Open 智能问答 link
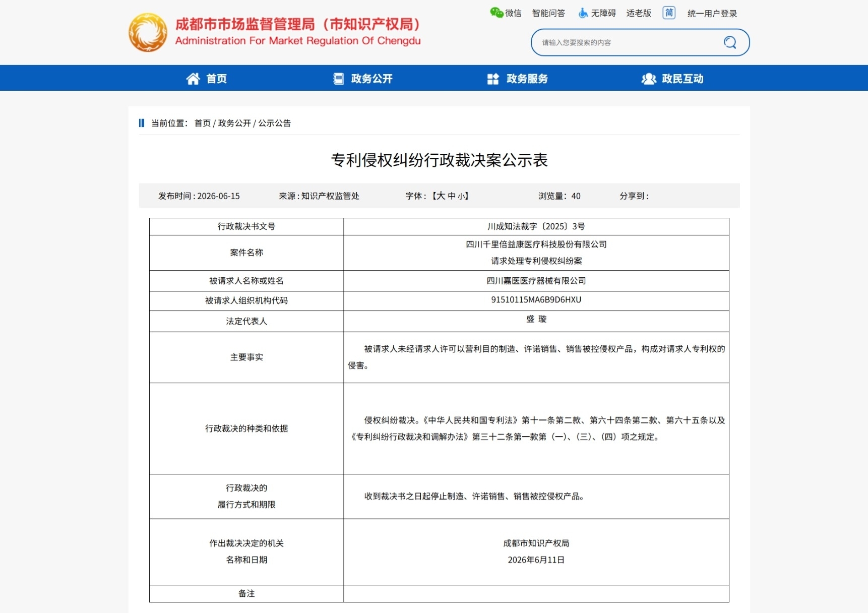 point(548,13)
